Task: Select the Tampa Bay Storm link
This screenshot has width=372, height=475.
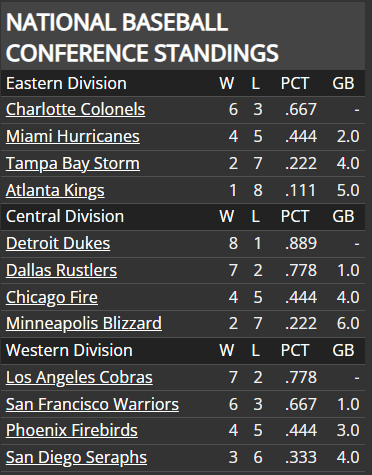Action: (73, 163)
